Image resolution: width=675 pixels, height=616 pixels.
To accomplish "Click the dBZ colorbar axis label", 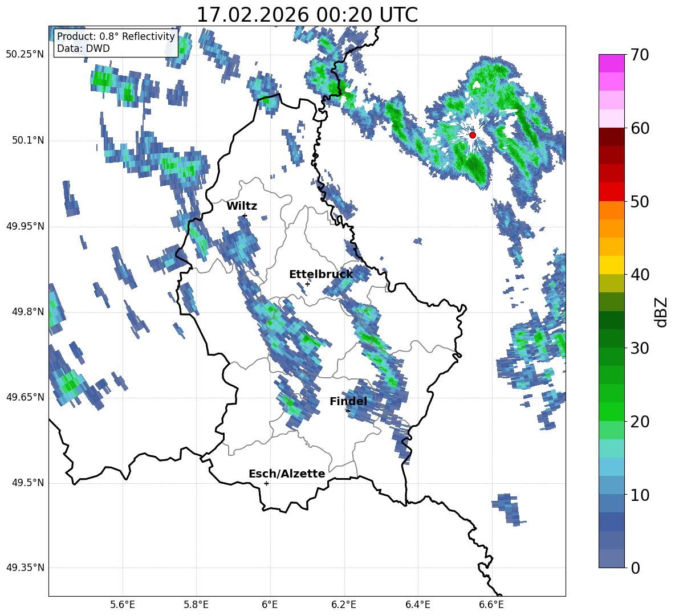I will tap(662, 312).
